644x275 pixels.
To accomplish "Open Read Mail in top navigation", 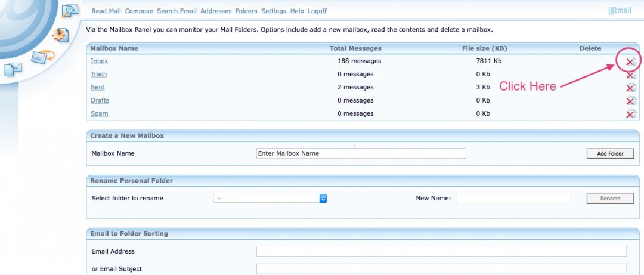I will [x=106, y=11].
